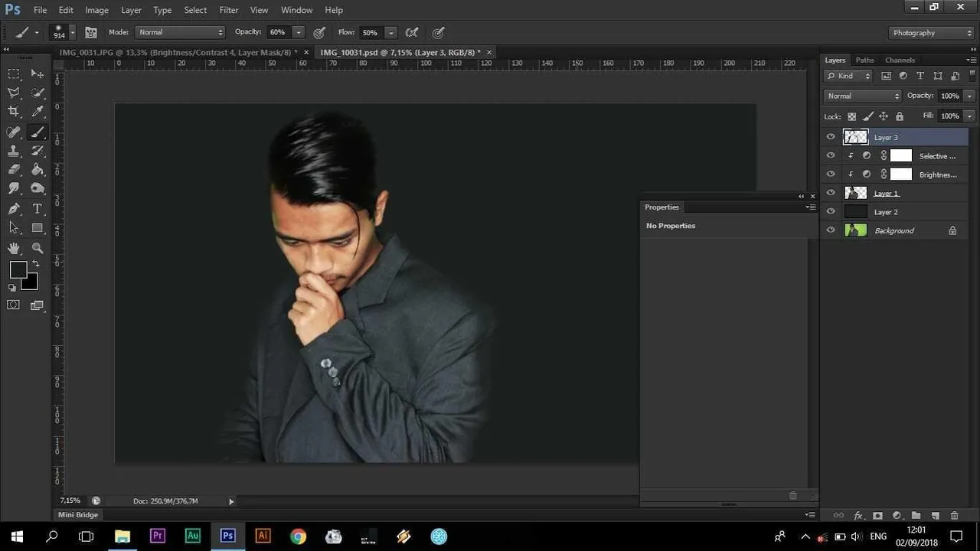Open the Select menu

[x=195, y=10]
